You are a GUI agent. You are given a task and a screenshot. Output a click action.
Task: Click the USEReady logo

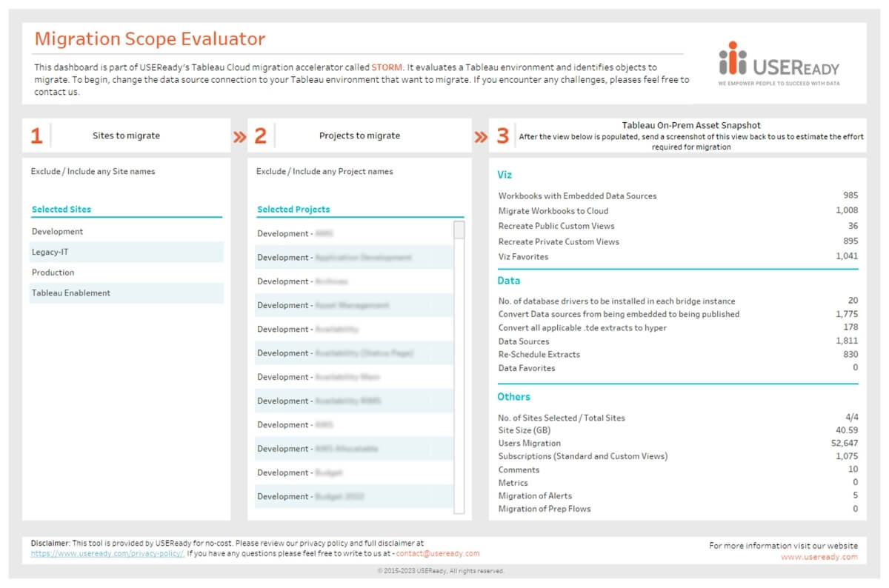(779, 64)
